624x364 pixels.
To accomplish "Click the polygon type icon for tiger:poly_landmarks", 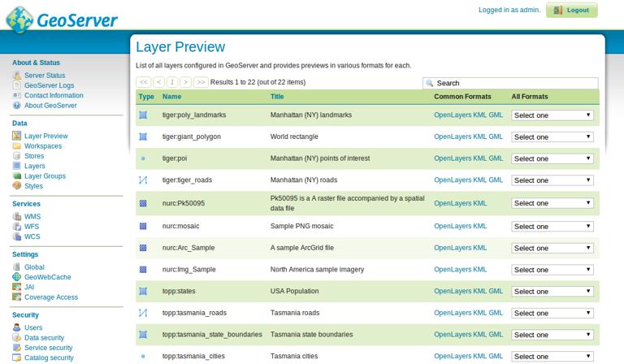I will [143, 115].
